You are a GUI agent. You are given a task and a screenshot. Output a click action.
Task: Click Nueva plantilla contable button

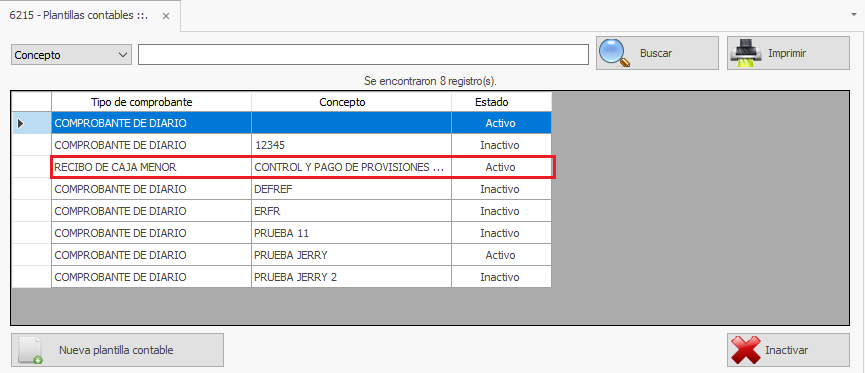tap(117, 350)
